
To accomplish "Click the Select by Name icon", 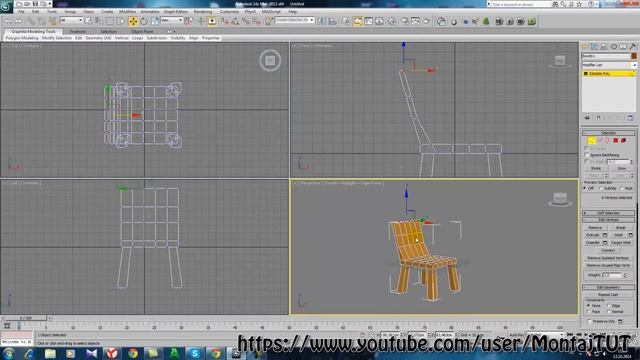I will (99, 21).
